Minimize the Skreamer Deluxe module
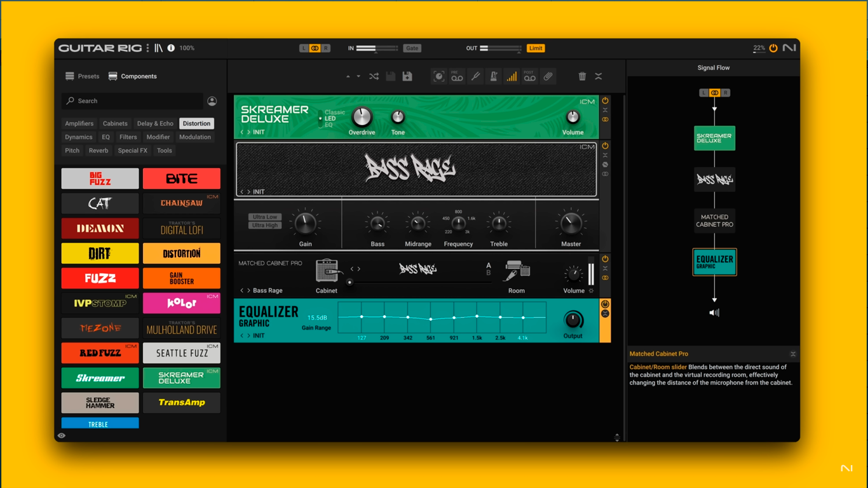Screen dimensions: 868x488 coord(605,110)
